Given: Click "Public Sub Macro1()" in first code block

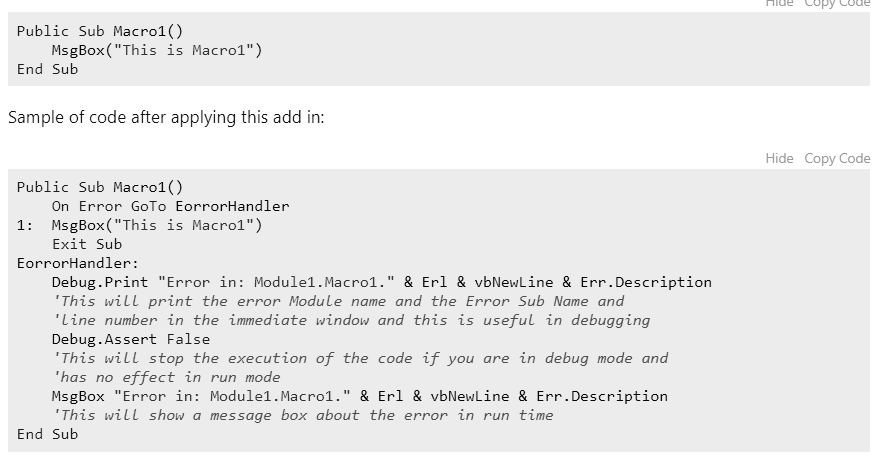Looking at the screenshot, I should [x=100, y=31].
